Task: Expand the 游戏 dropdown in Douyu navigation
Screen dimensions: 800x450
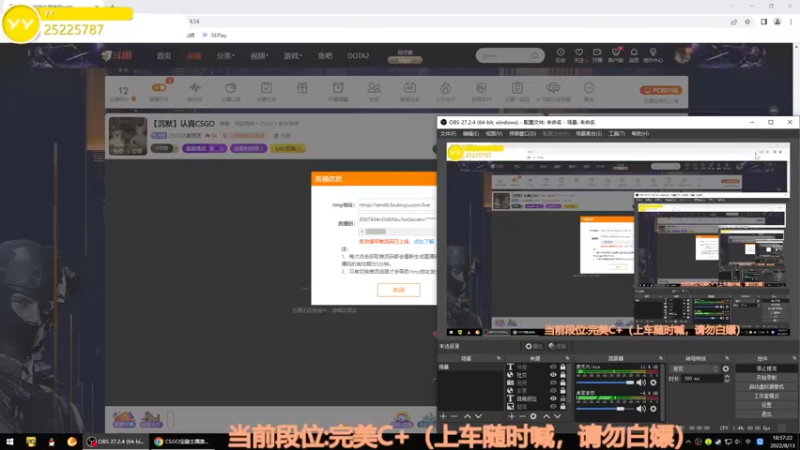Action: pyautogui.click(x=292, y=56)
